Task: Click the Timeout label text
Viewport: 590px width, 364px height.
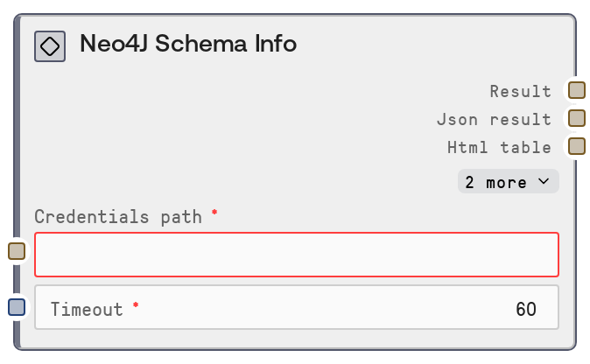Action: (x=87, y=309)
